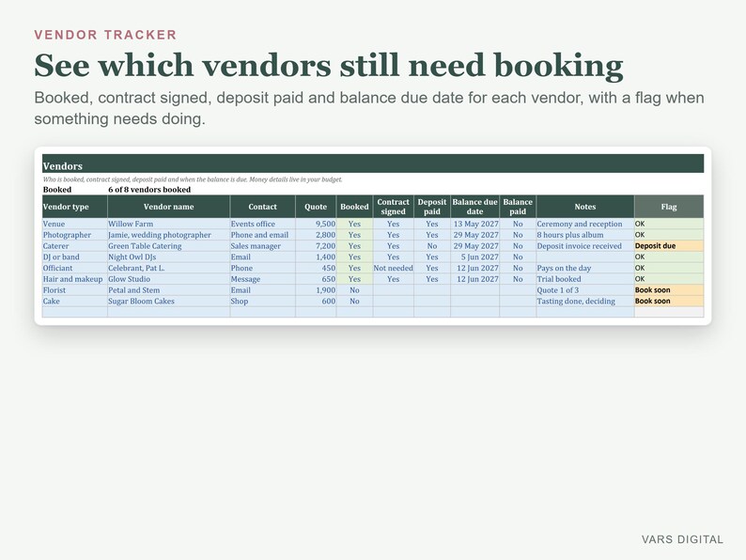Select the 2,800 quote cell
This screenshot has height=560, width=746.
tap(316, 235)
